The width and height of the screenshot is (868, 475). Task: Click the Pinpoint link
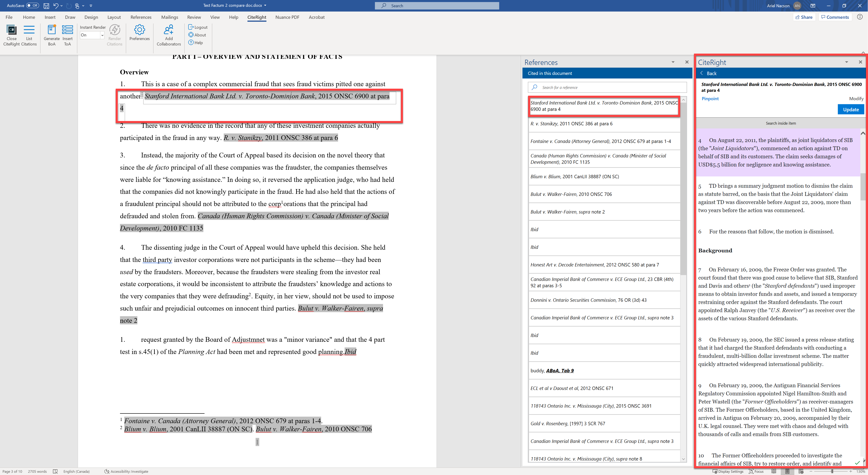710,99
